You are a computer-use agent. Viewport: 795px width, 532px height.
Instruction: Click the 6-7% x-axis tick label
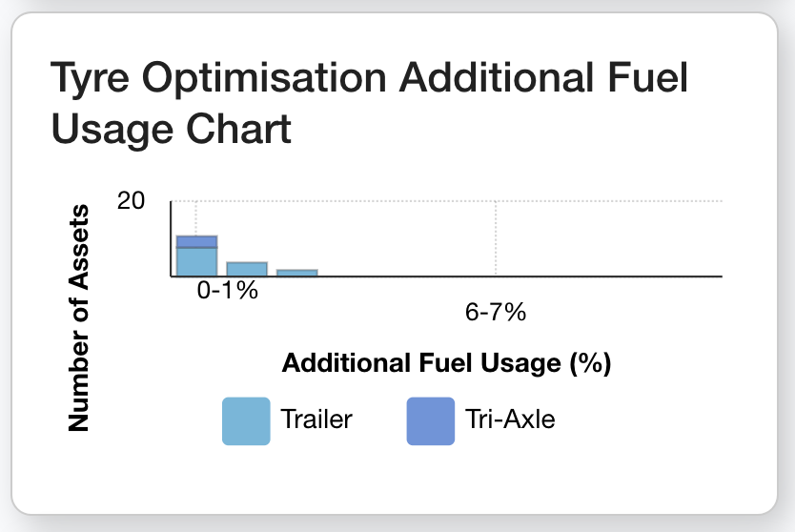[x=496, y=312]
